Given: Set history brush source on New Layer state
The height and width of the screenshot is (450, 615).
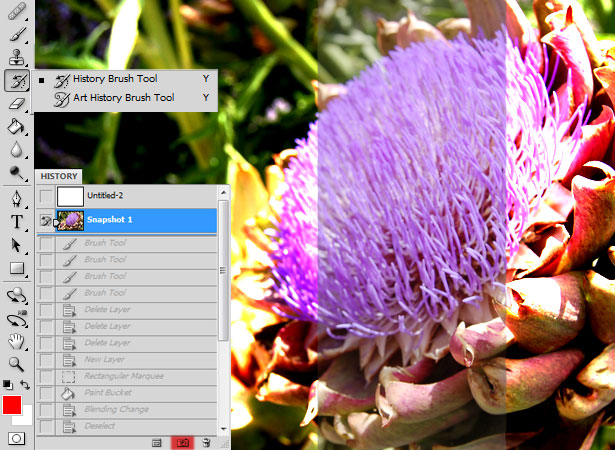Looking at the screenshot, I should point(46,360).
